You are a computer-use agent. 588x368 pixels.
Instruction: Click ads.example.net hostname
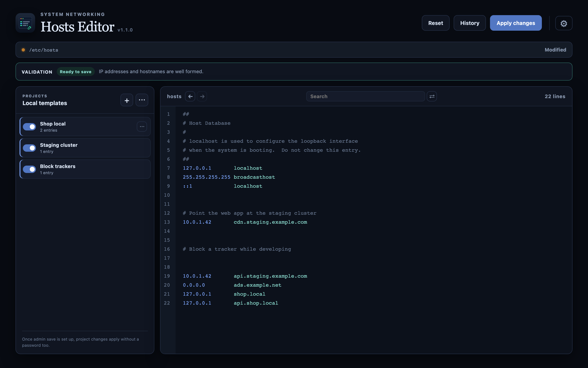(x=257, y=285)
